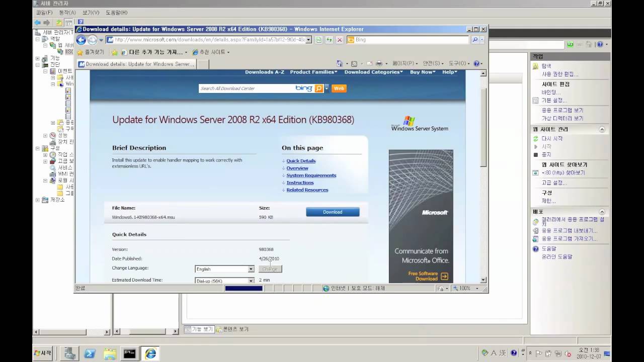
Task: Click the Print icon in IE
Action: [378, 63]
